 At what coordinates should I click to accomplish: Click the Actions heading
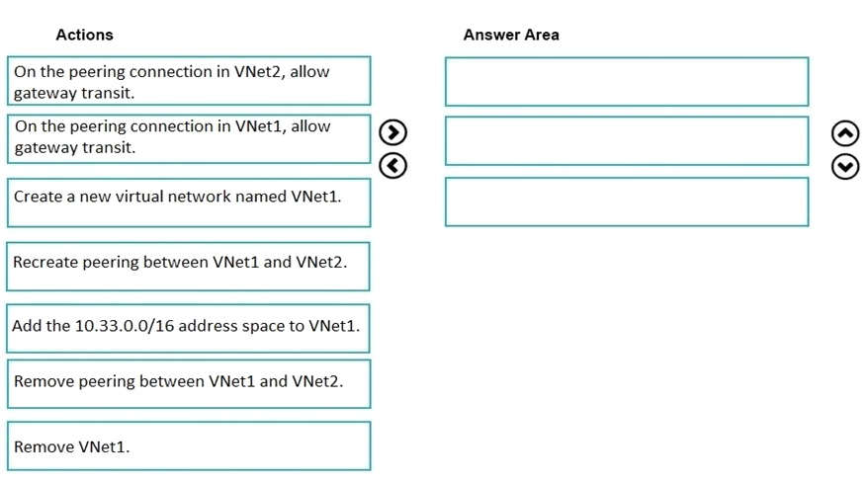point(84,35)
